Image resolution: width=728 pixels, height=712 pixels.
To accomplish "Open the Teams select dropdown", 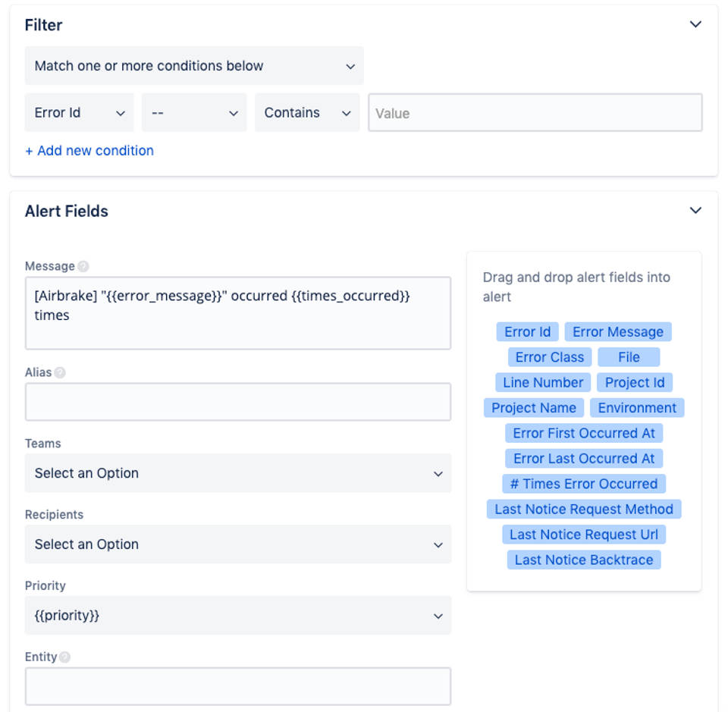I will 237,473.
